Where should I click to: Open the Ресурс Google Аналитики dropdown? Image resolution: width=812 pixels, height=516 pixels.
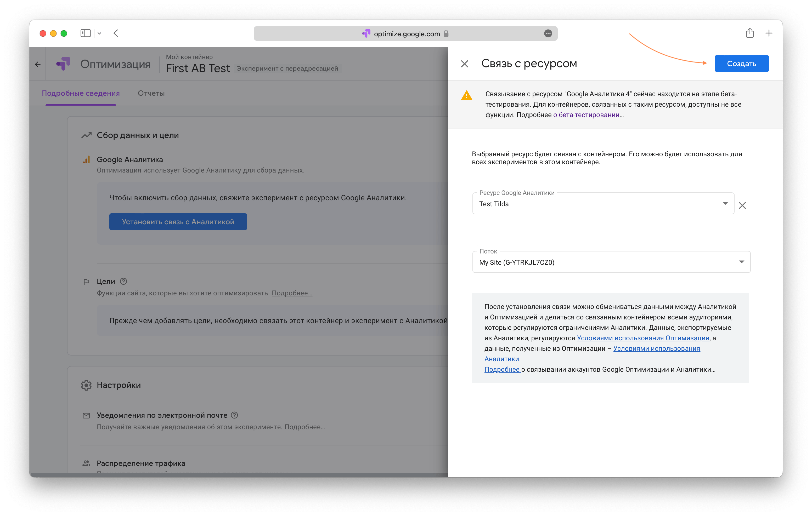pyautogui.click(x=603, y=203)
